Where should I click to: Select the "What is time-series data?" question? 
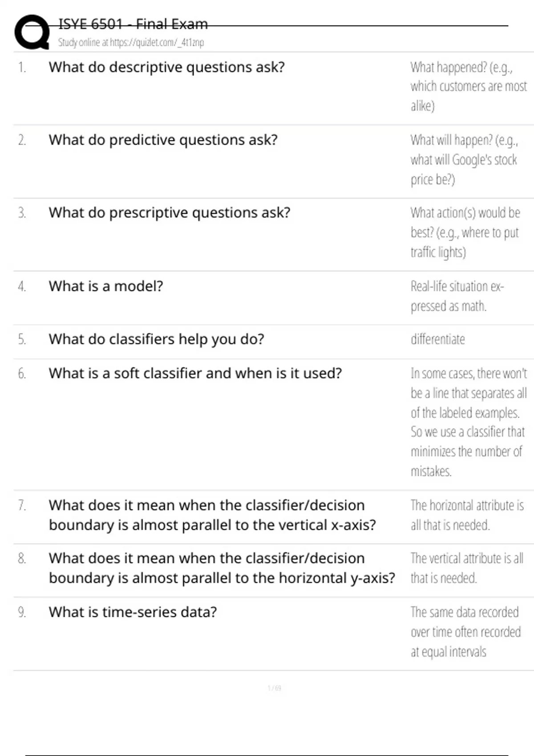pyautogui.click(x=133, y=612)
